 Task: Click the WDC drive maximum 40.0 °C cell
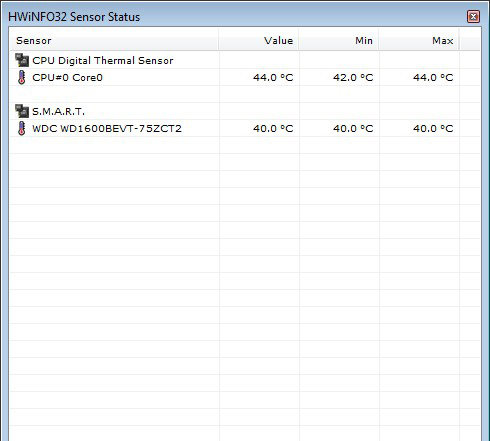pyautogui.click(x=433, y=128)
